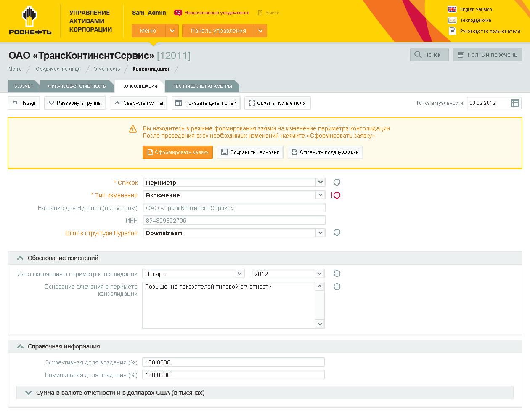Expand the Меню dropdown arrow
This screenshot has width=530, height=420.
tap(172, 31)
